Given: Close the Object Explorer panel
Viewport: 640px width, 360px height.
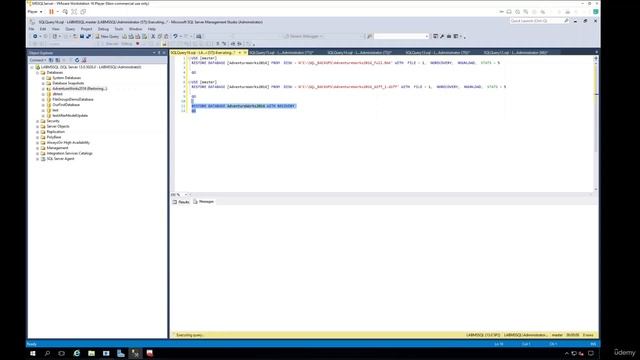Looking at the screenshot, I should [x=164, y=53].
